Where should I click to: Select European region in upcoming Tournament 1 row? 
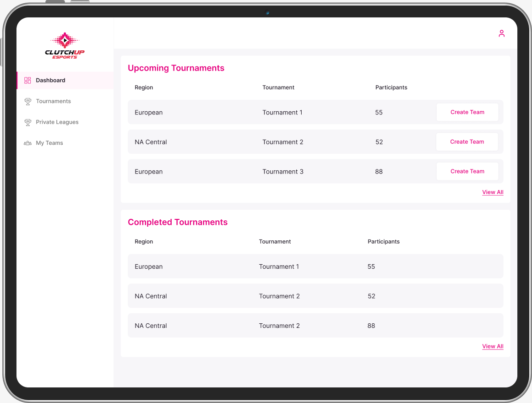click(149, 112)
